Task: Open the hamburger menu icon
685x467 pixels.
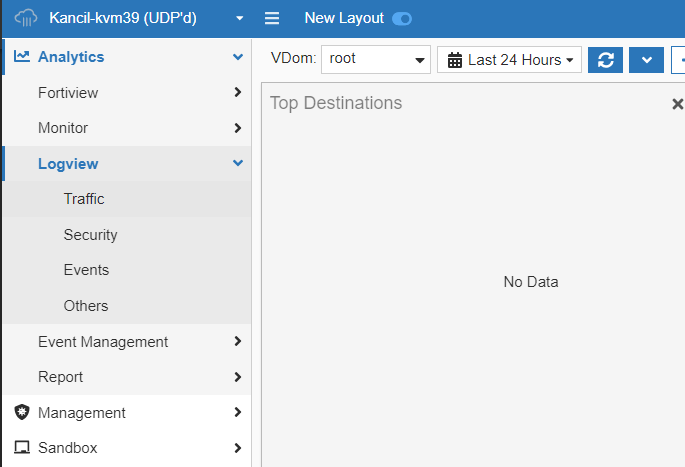Action: coord(272,18)
